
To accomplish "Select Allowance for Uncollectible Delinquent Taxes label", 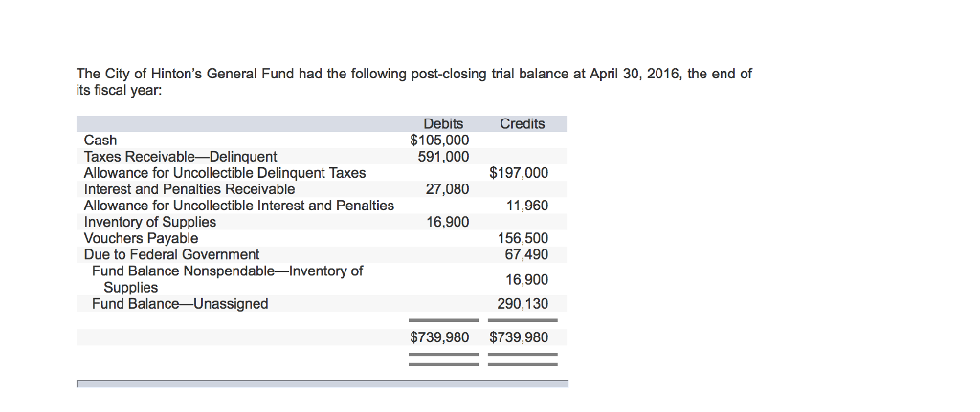I will click(225, 173).
